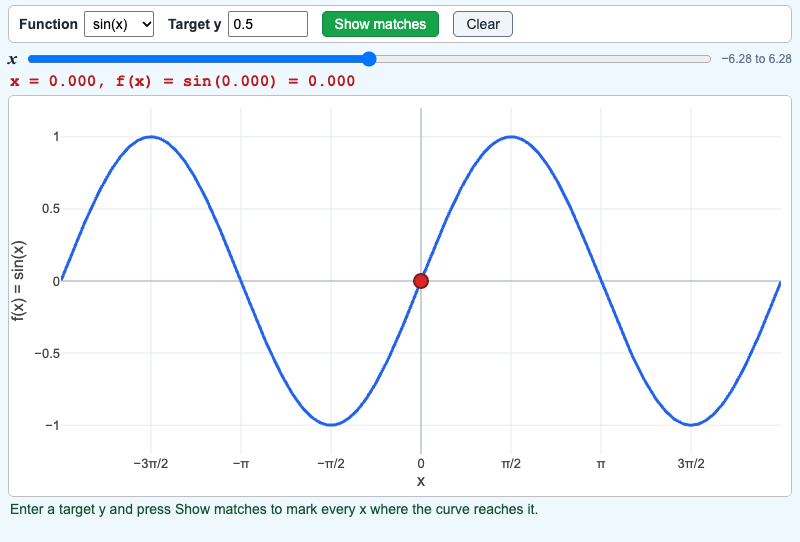Click the blue x slider handle

click(x=369, y=59)
